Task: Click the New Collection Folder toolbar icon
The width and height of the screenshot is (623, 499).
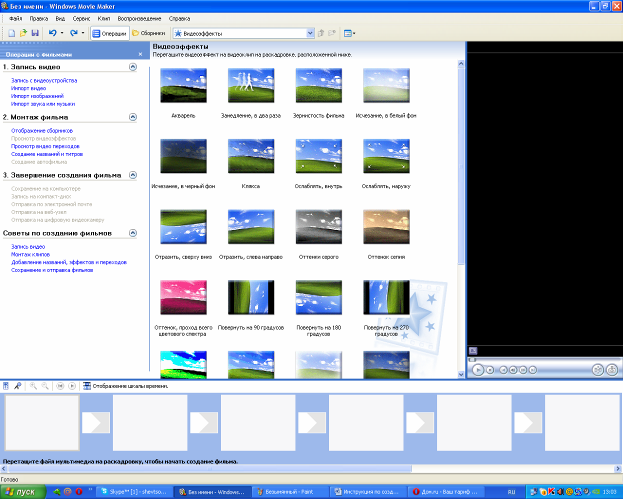Action: click(332, 33)
